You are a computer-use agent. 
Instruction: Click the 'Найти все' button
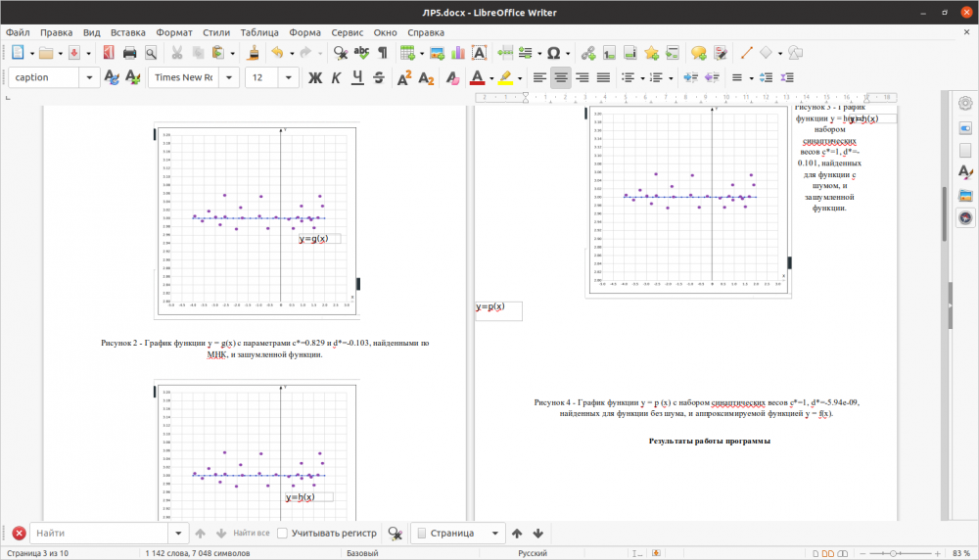(x=251, y=534)
